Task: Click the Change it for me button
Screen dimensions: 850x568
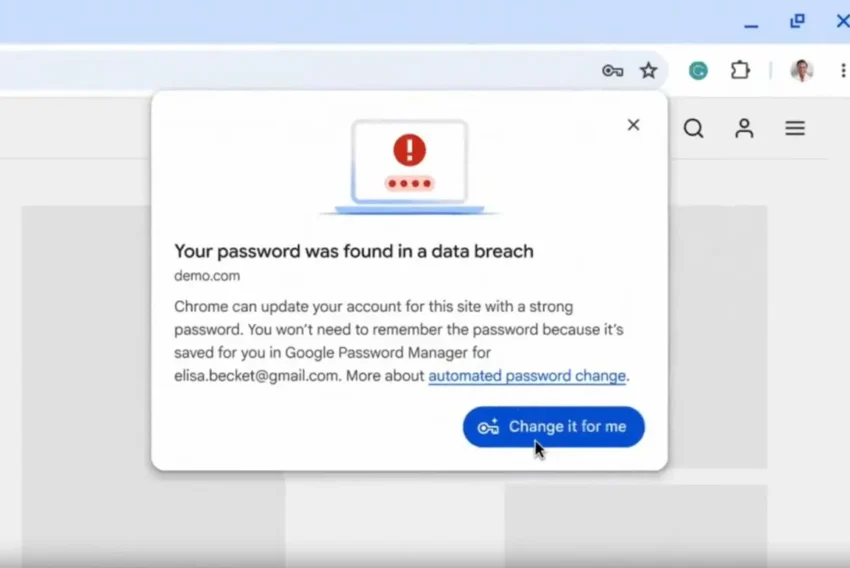Action: coord(553,427)
